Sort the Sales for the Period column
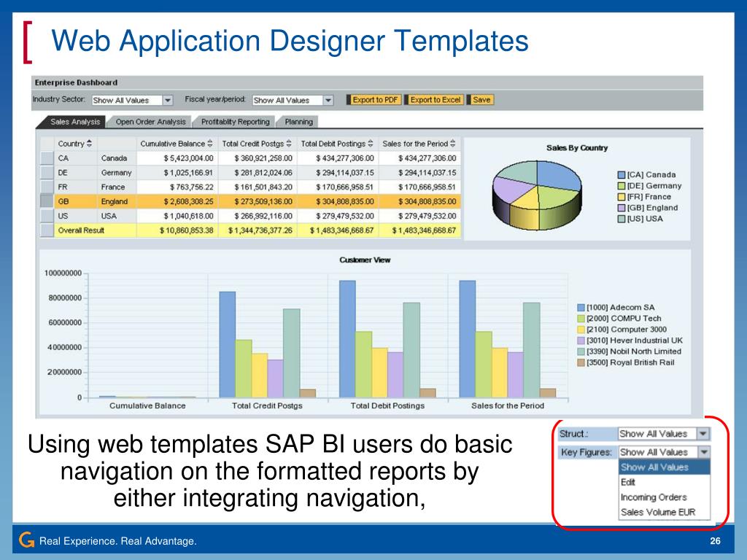The image size is (747, 560). coord(452,144)
